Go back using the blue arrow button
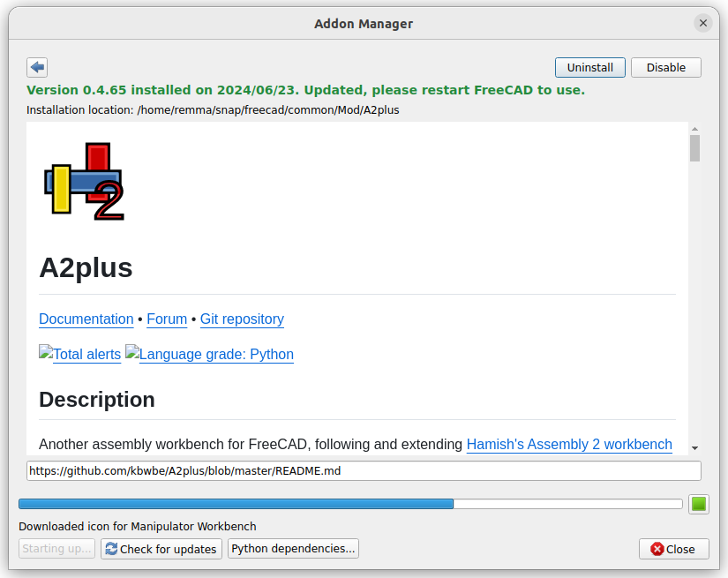This screenshot has height=578, width=728. (37, 67)
